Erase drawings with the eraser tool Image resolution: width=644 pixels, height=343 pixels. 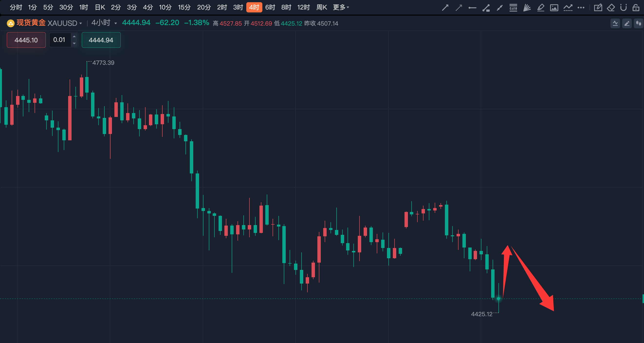pyautogui.click(x=611, y=8)
